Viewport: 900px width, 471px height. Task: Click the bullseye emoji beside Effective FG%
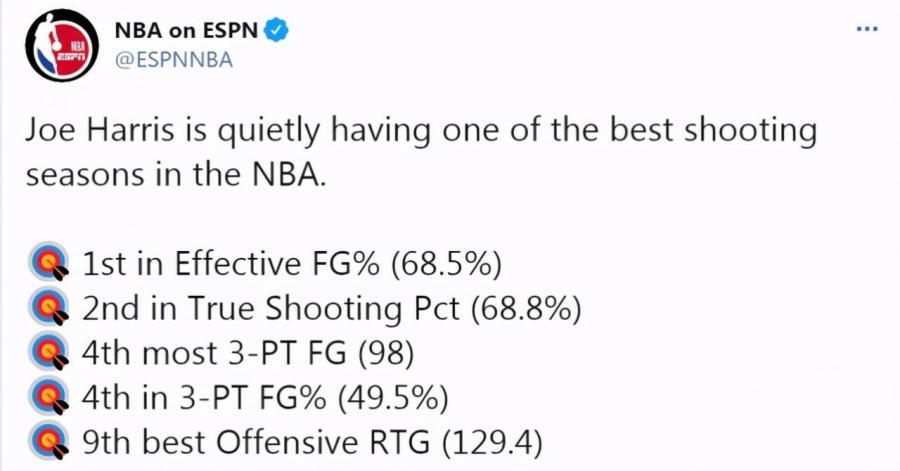[49, 263]
